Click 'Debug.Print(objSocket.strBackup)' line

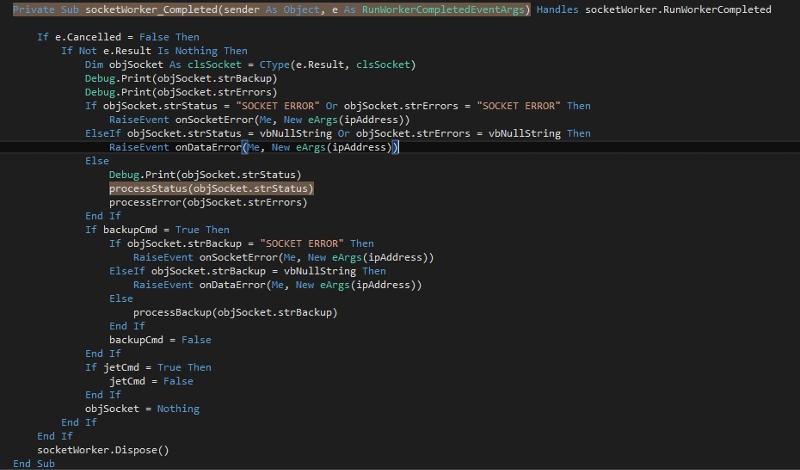(x=181, y=78)
